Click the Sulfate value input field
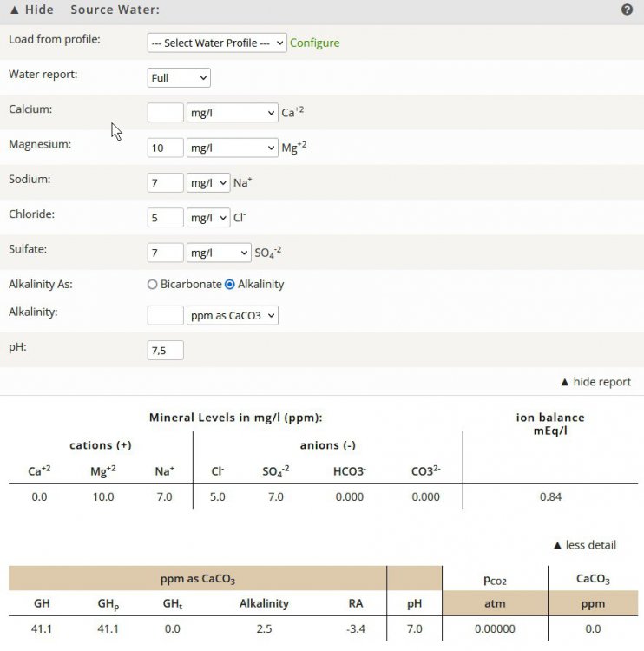The image size is (644, 651). [165, 253]
